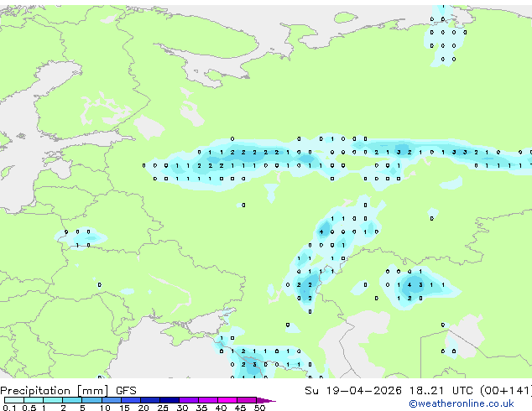Screen dimensions: 532x411
Task: Pick the 20–25 mm legend color
Action: point(150,400)
